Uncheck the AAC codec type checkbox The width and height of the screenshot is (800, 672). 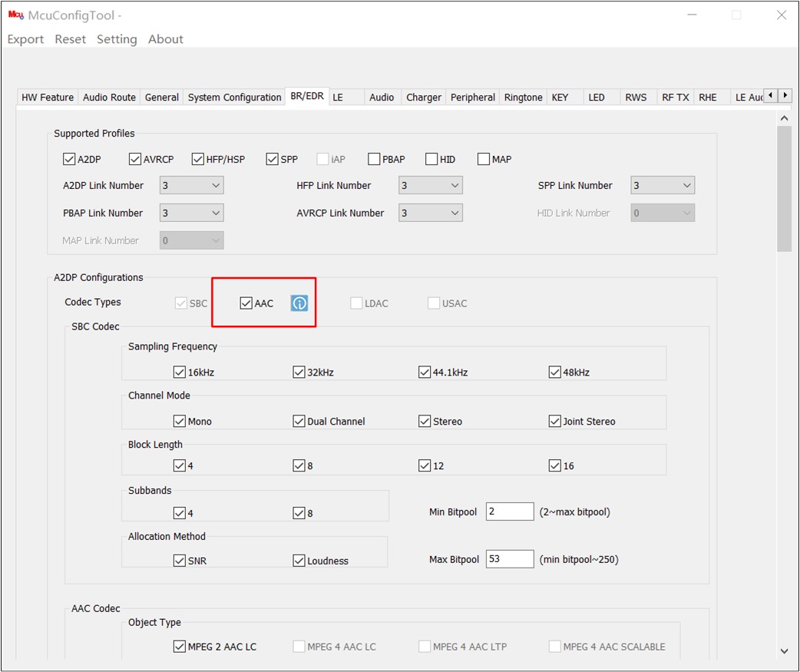pyautogui.click(x=246, y=303)
